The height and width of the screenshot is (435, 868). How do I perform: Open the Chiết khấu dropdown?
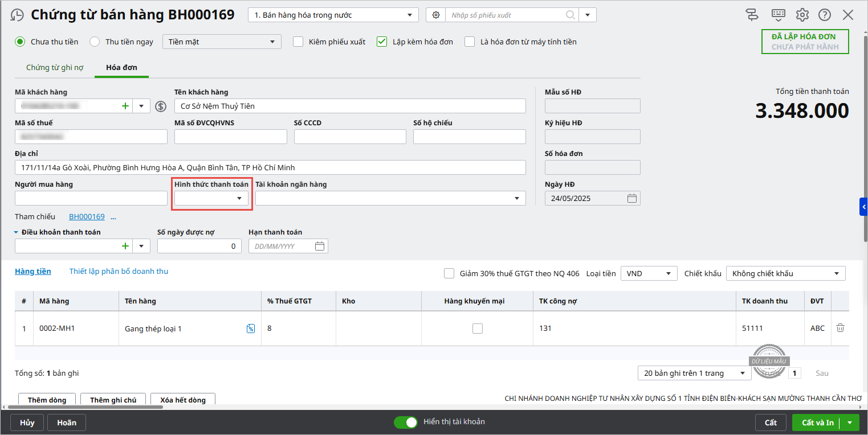pos(786,273)
